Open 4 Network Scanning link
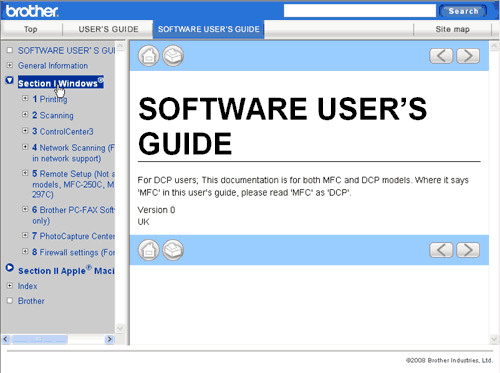500x373 pixels. click(73, 153)
